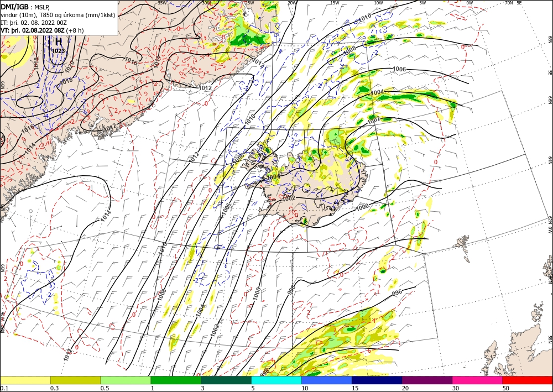Click the "998" isobar label
Image resolution: width=553 pixels, height=392 pixels.
tap(291, 289)
